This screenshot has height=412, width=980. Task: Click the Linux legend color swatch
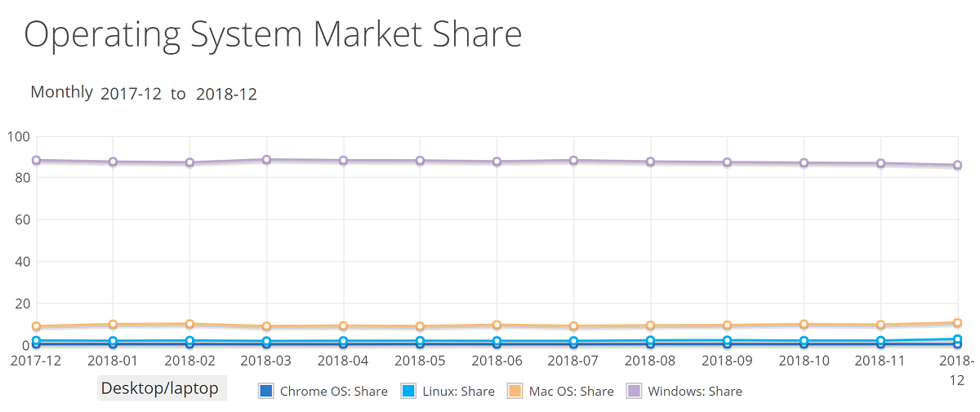408,391
